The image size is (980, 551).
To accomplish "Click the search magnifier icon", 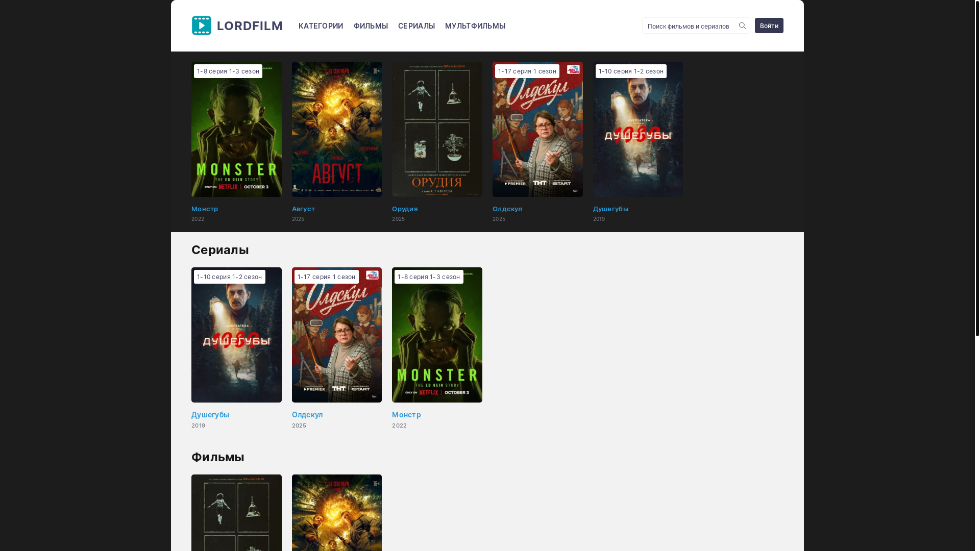I will tap(742, 26).
